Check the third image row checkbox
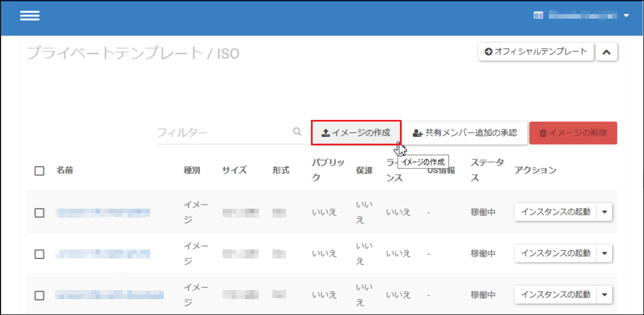Image resolution: width=644 pixels, height=315 pixels. [40, 295]
